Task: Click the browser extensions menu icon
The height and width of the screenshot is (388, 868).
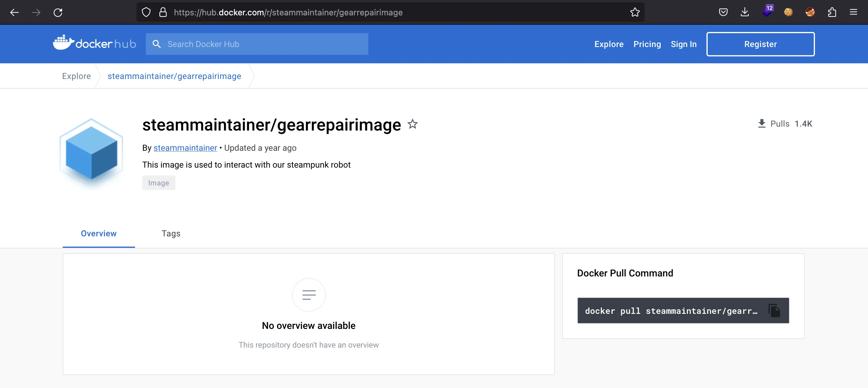Action: [x=832, y=12]
